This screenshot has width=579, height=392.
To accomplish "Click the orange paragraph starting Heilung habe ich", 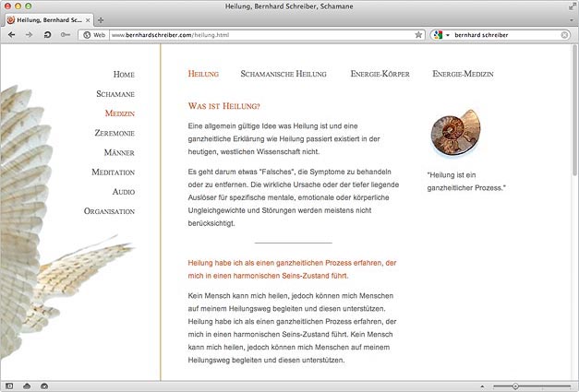I will click(x=292, y=269).
